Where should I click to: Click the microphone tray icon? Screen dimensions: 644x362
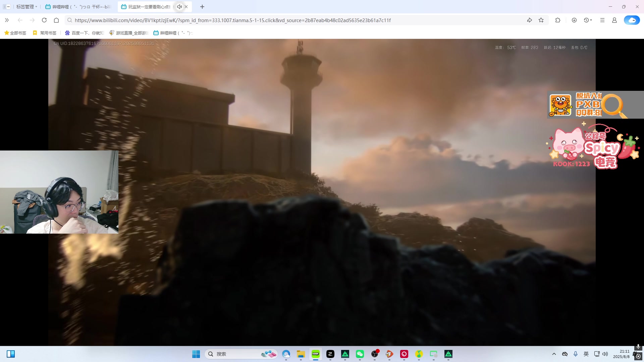pos(576,354)
